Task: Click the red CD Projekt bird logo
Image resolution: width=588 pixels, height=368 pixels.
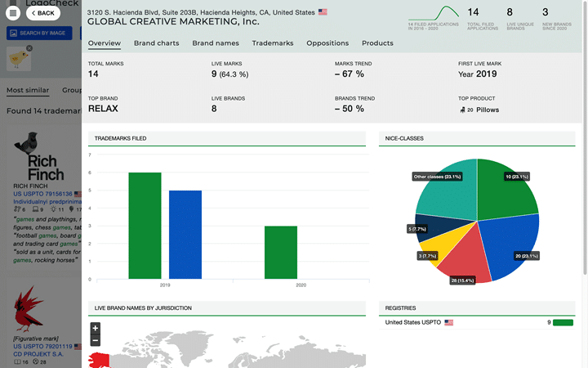Action: point(31,309)
